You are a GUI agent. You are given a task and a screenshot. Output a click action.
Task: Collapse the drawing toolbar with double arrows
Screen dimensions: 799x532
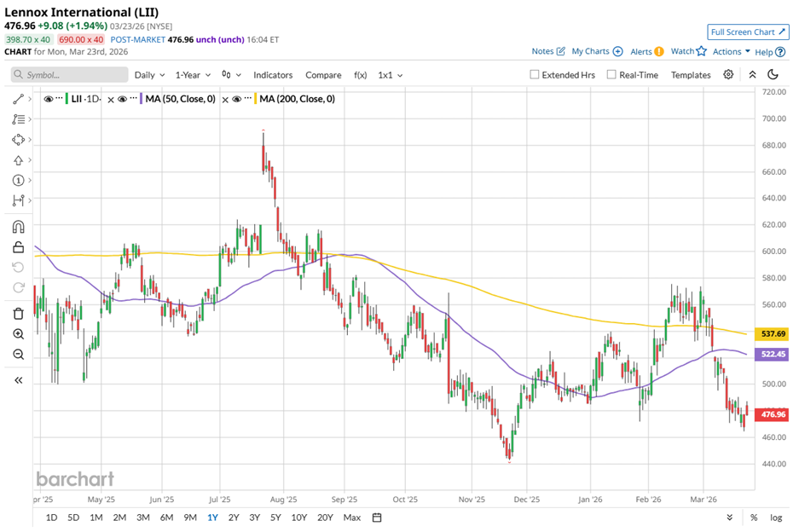coord(18,380)
